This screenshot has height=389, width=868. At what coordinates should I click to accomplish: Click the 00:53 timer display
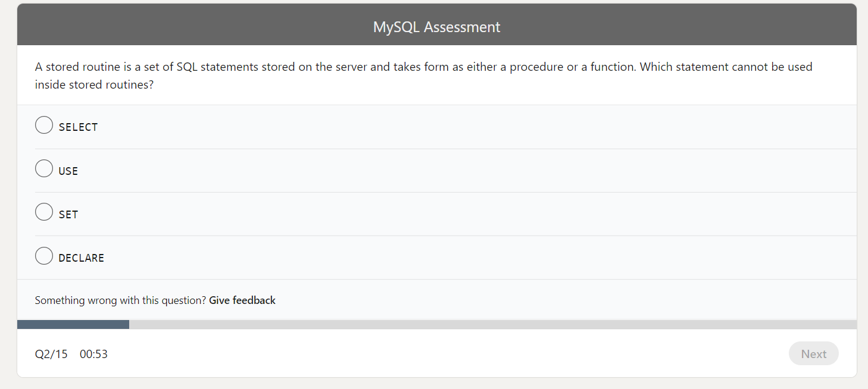point(93,353)
